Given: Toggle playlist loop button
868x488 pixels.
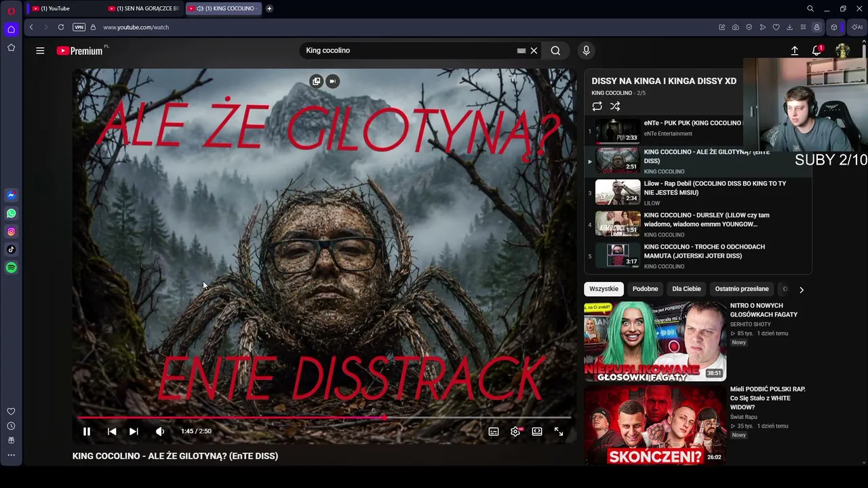Looking at the screenshot, I should coord(597,106).
